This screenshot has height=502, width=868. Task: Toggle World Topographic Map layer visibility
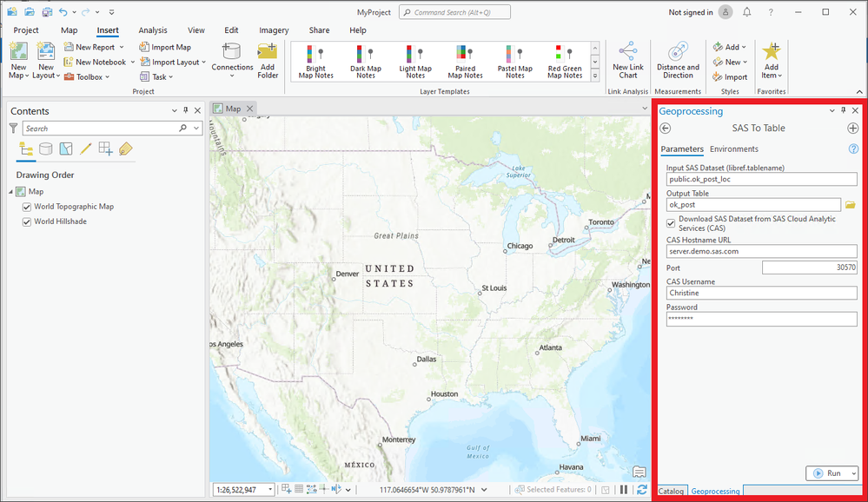27,207
